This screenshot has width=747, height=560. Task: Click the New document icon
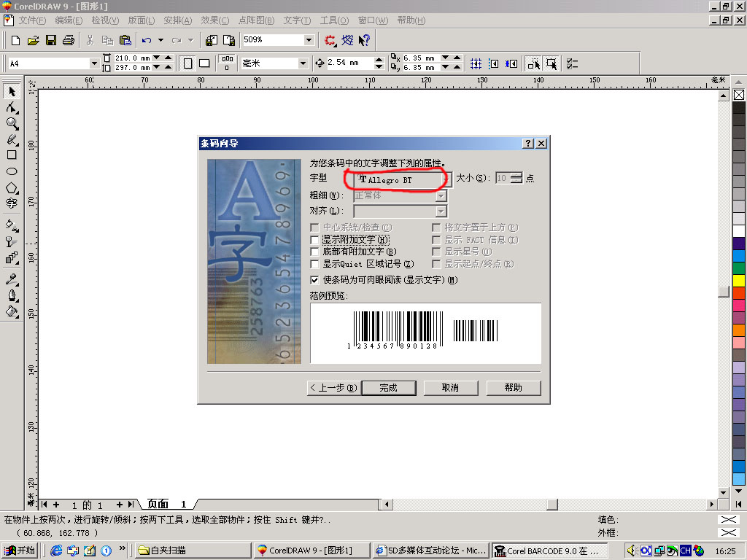15,41
